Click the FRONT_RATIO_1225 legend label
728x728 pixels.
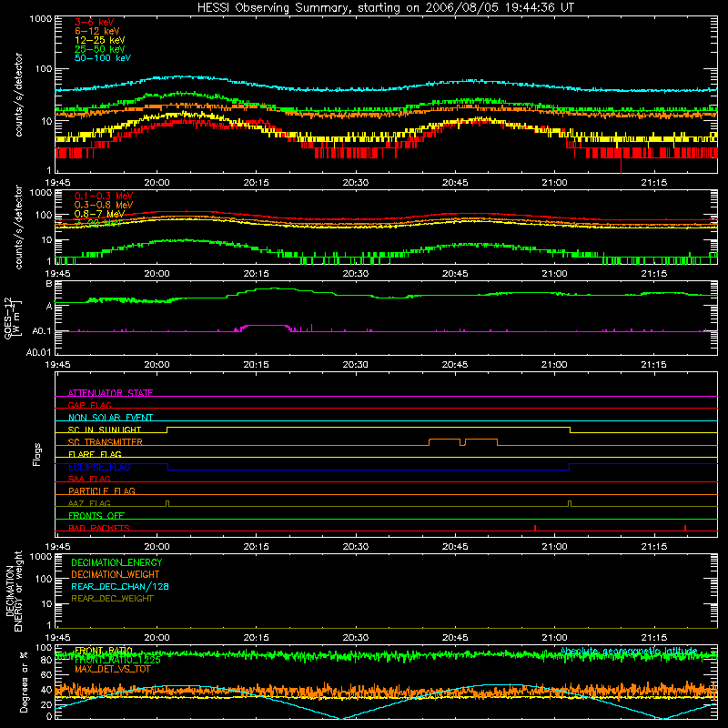point(117,660)
